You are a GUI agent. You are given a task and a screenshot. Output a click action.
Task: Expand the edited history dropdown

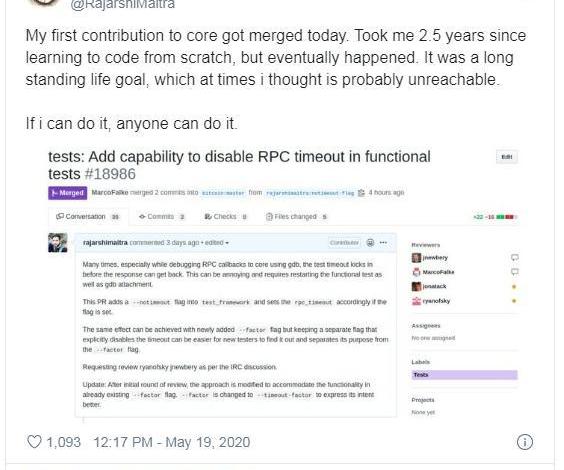click(217, 243)
